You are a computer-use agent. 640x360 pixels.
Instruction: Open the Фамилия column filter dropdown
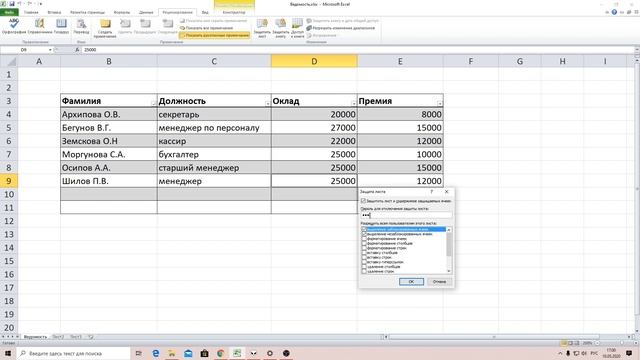tap(153, 104)
